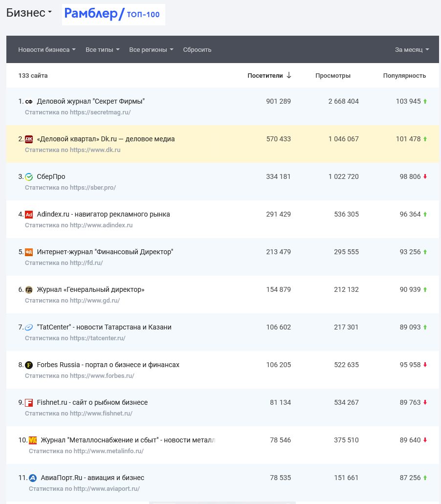Click the СберПро green logo icon

29,177
